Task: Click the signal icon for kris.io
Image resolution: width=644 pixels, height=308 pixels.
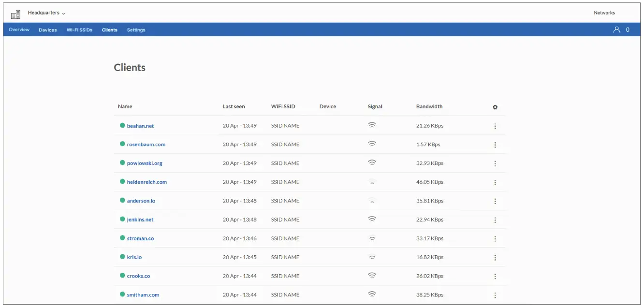Action: click(x=372, y=257)
